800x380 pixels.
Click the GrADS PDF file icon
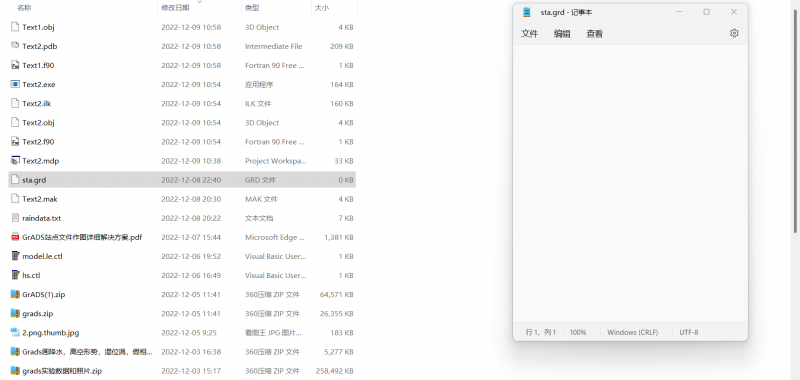(15, 237)
